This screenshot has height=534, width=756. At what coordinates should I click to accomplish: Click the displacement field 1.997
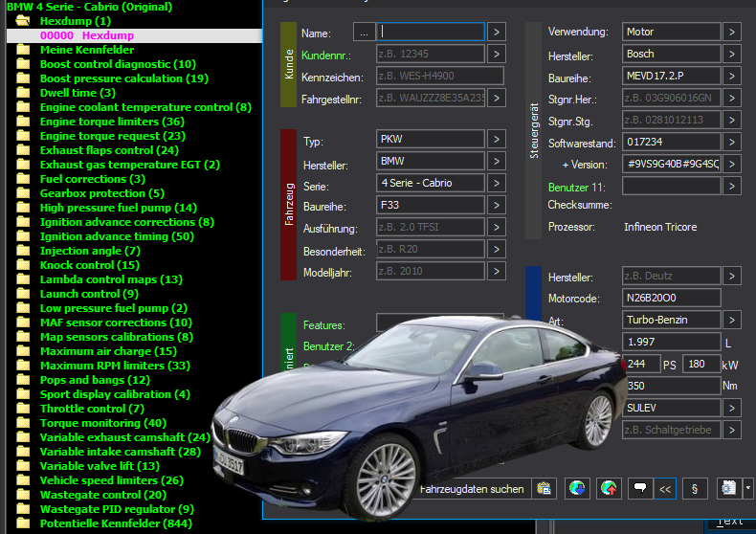tap(671, 343)
